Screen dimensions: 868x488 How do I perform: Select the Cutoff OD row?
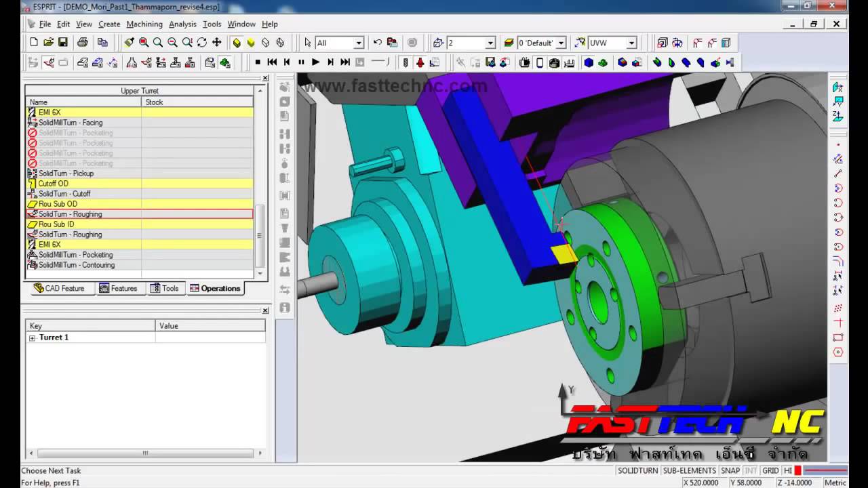pos(139,184)
